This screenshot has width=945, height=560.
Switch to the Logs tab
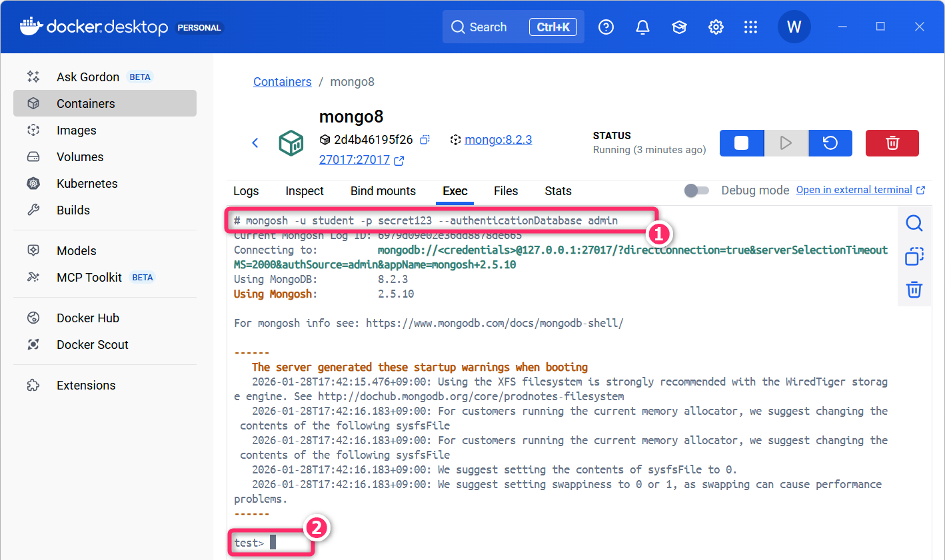(246, 191)
